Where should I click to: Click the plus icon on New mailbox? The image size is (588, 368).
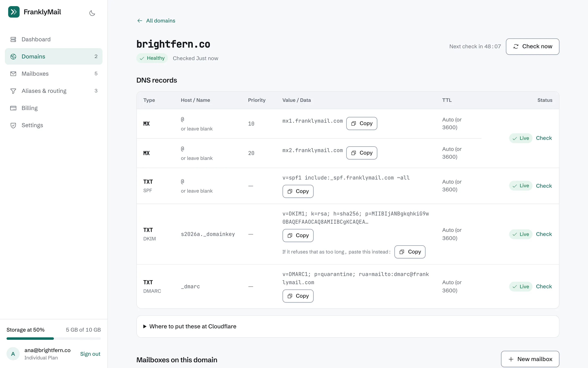pyautogui.click(x=511, y=359)
